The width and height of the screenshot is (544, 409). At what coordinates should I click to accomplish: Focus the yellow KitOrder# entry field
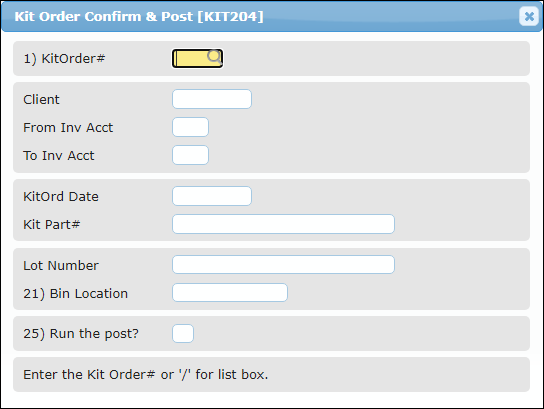click(197, 58)
